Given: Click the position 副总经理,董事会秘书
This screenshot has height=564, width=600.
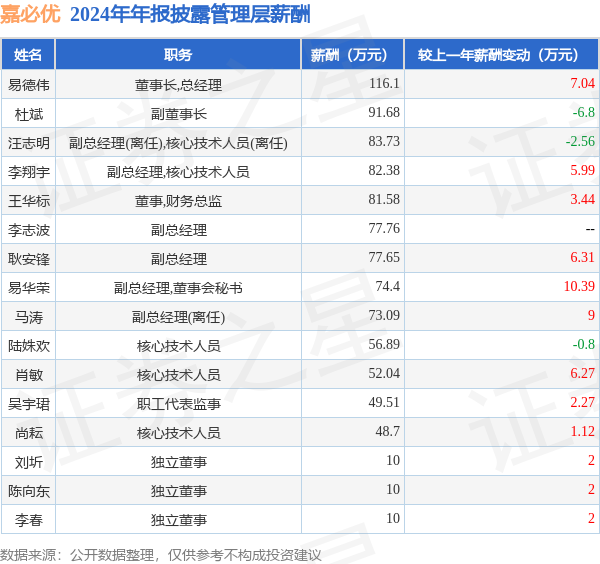Looking at the screenshot, I should pos(178,288).
